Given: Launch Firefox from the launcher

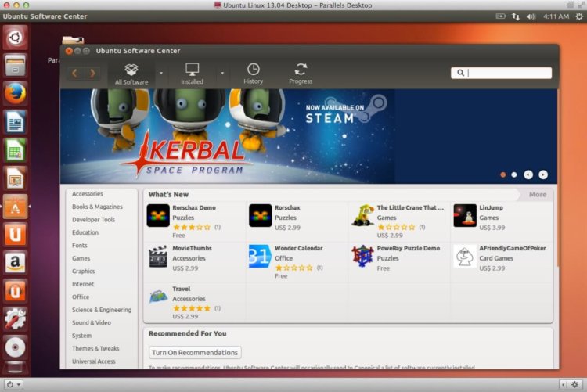Looking at the screenshot, I should coord(15,94).
